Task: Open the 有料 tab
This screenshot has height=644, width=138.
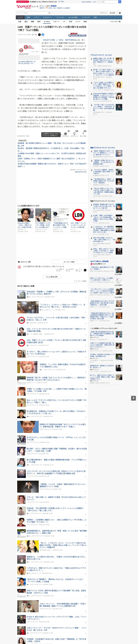Action: coord(95,17)
